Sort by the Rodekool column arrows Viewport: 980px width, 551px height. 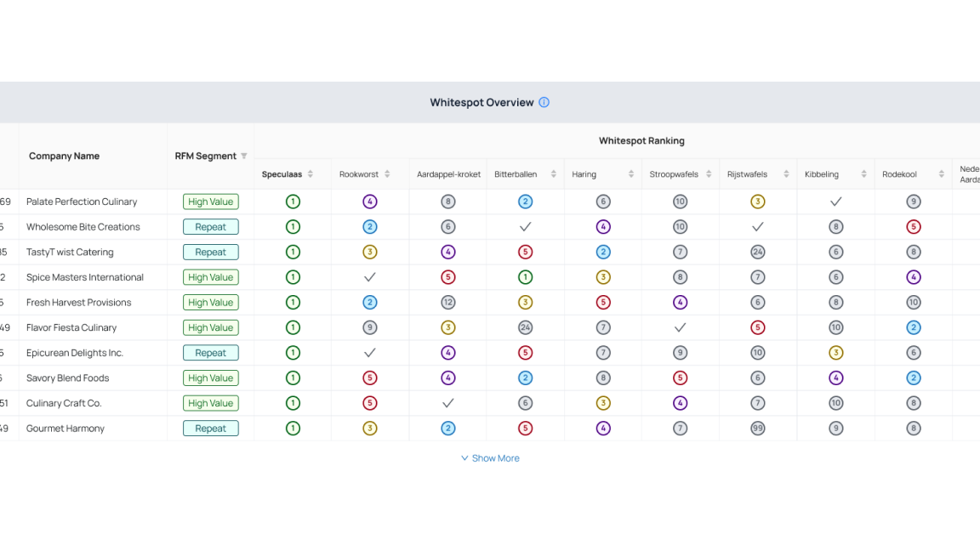coord(941,174)
